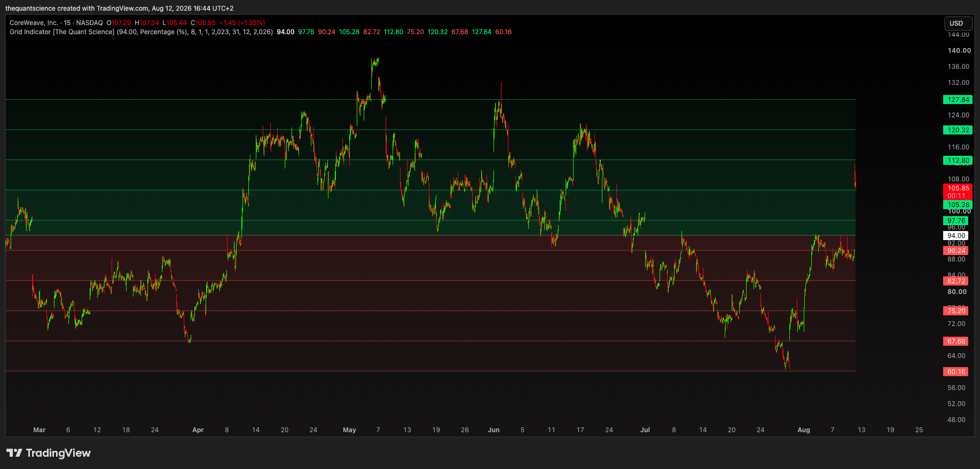The width and height of the screenshot is (980, 469).
Task: Click the red 60.16 price axis label
Action: (x=956, y=372)
